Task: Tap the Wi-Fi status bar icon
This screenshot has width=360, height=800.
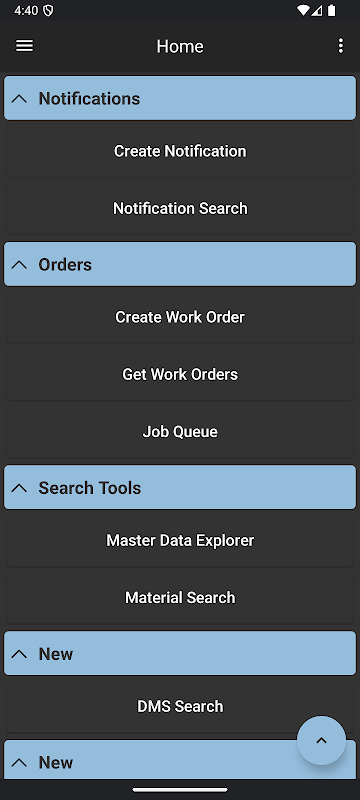Action: point(303,10)
